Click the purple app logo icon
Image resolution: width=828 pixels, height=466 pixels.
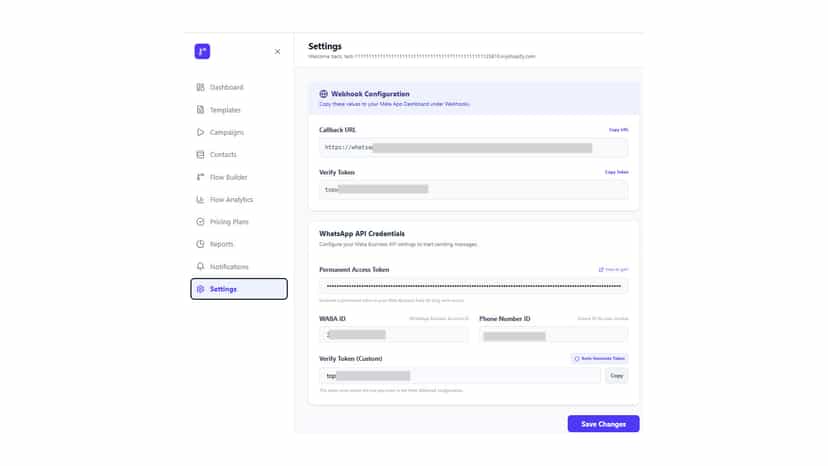(202, 51)
